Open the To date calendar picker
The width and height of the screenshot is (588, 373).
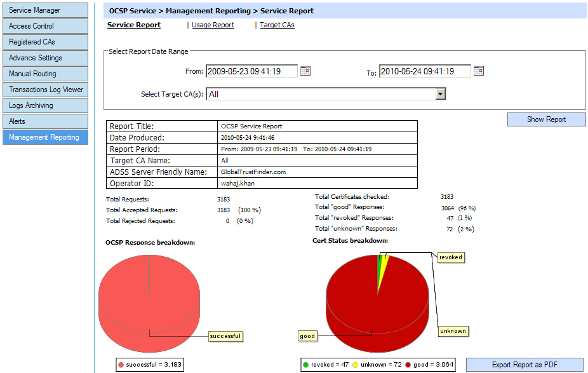[478, 71]
